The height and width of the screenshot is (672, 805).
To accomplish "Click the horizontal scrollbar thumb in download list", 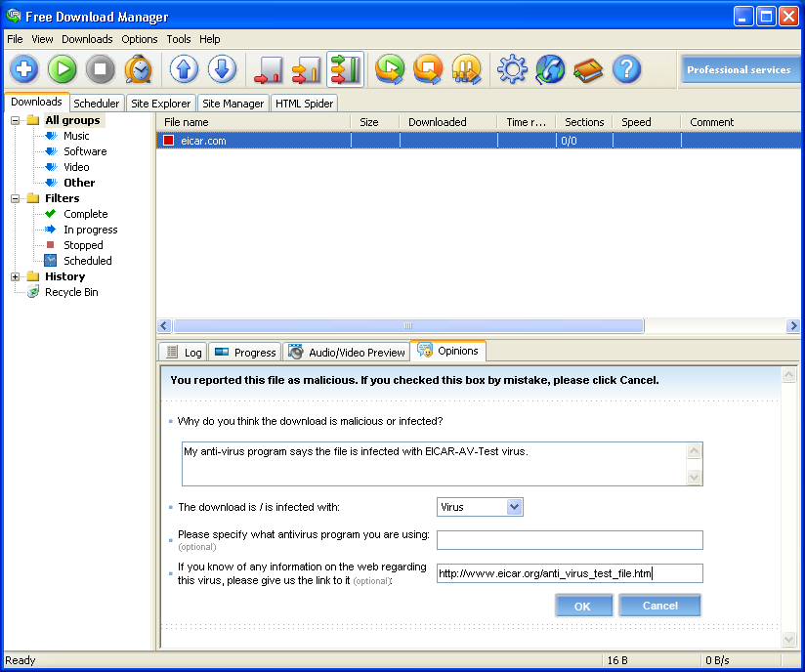I will tap(408, 326).
